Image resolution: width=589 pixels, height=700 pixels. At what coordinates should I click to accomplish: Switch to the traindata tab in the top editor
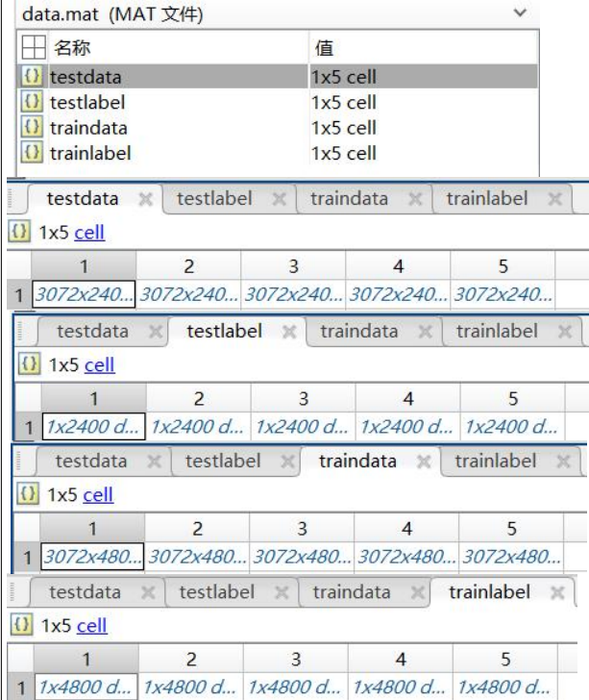(349, 199)
